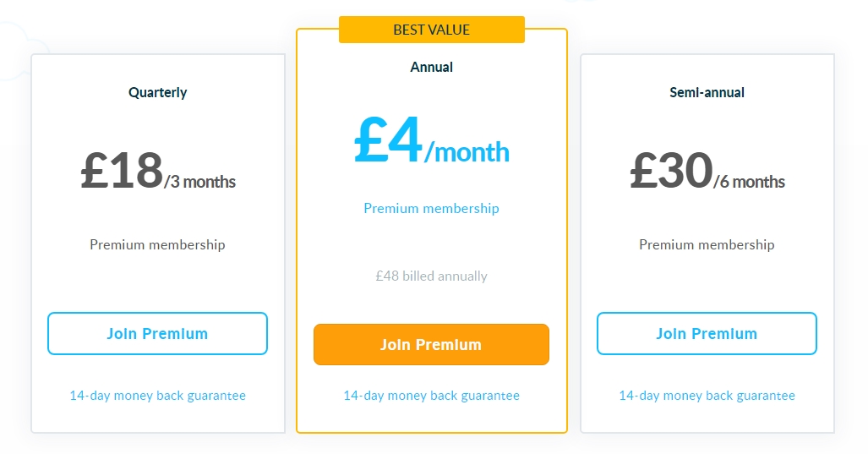Open Annual plan's 14-day money back guarantee
The width and height of the screenshot is (868, 454).
(x=431, y=396)
